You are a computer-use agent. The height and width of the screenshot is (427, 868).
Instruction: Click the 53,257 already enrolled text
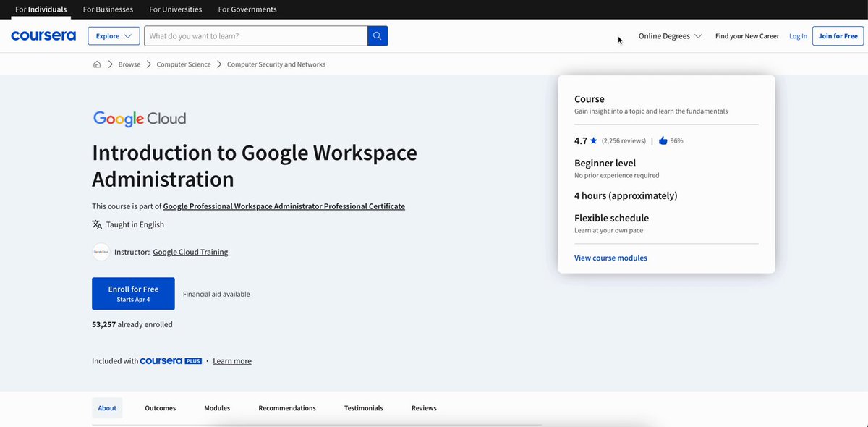(x=132, y=324)
